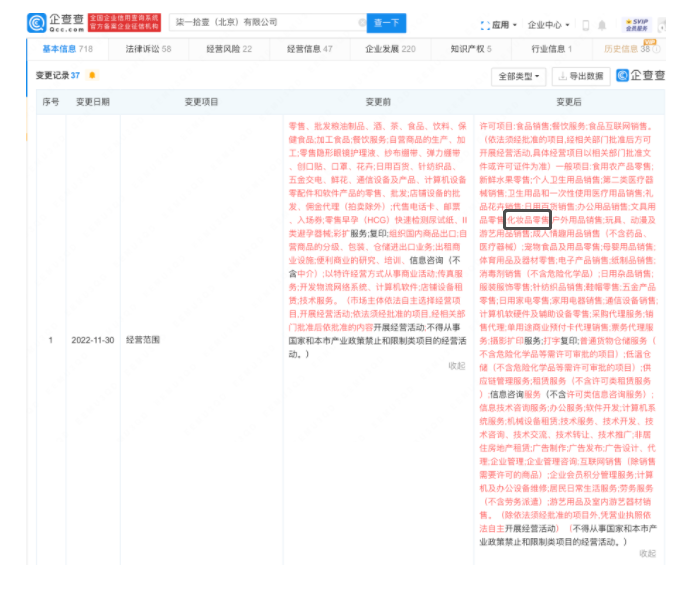Click the 变更项目 column header

coord(201,102)
